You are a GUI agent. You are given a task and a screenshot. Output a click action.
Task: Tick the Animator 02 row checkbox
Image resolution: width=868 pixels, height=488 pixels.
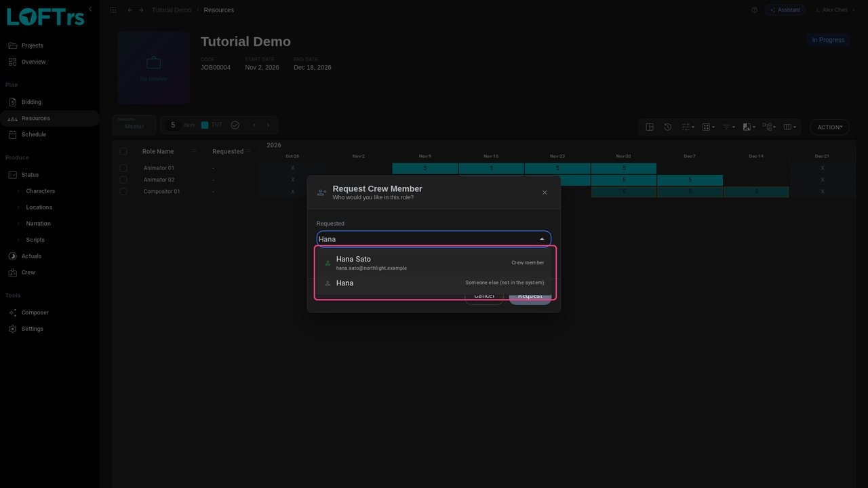tap(123, 180)
